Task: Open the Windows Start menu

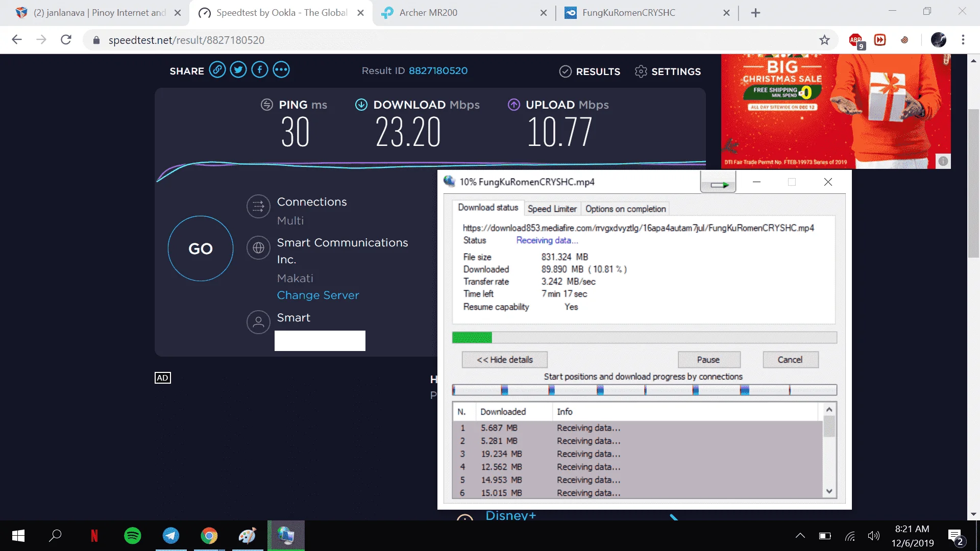Action: [x=18, y=536]
